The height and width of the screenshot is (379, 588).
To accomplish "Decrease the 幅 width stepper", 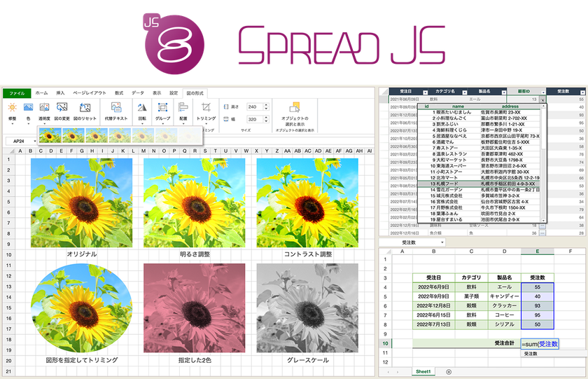I will (266, 120).
